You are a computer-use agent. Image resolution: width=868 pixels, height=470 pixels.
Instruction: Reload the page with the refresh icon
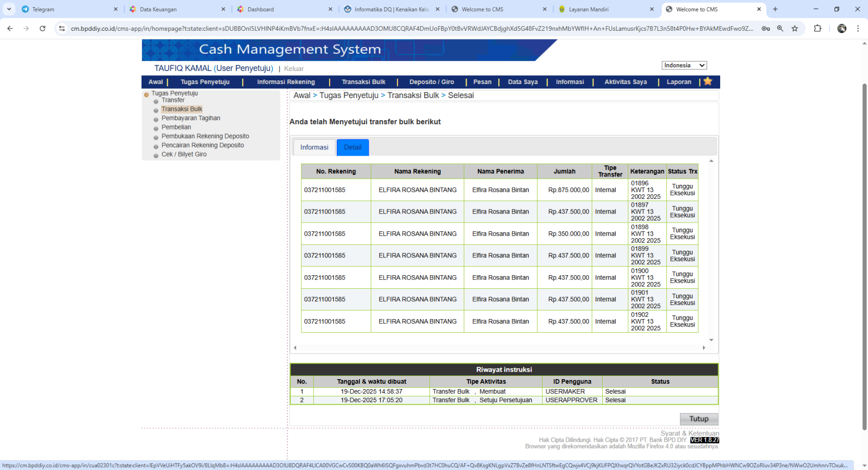click(42, 29)
